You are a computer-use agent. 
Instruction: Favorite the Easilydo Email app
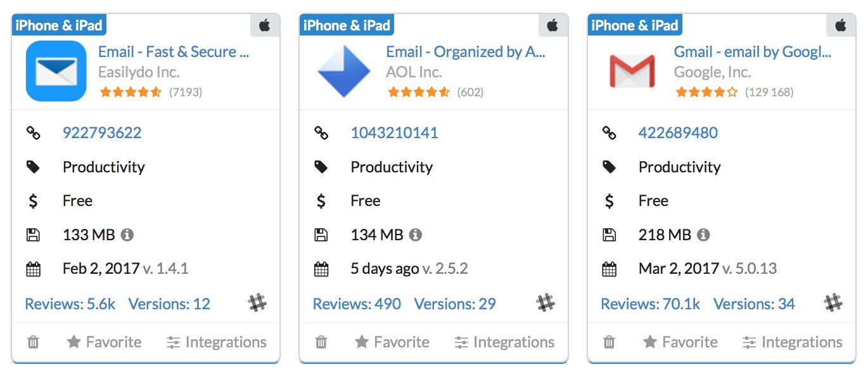coord(105,342)
